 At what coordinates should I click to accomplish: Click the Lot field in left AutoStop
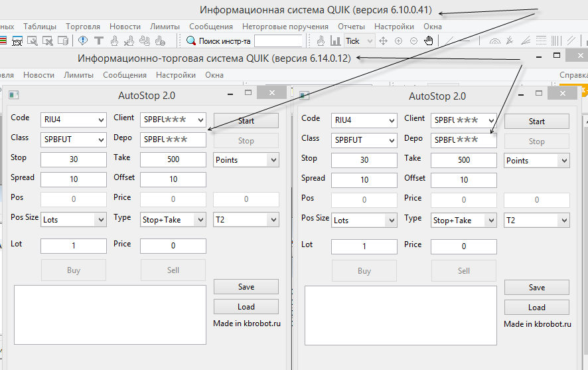coord(74,246)
